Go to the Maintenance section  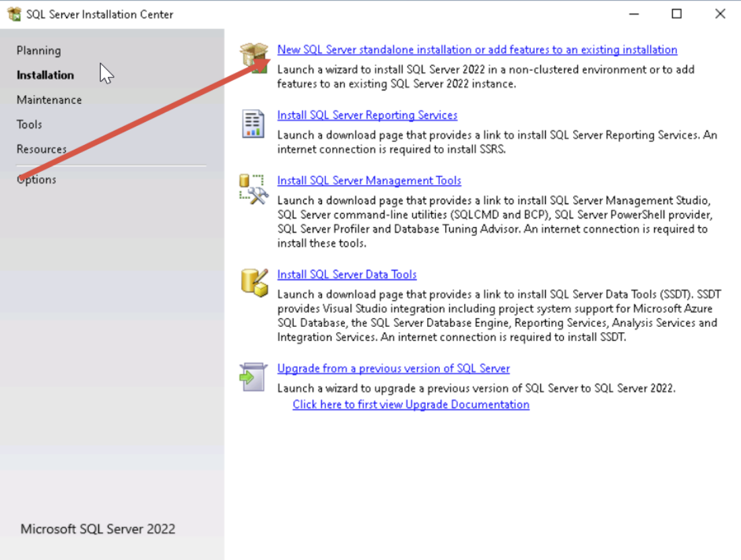tap(49, 100)
